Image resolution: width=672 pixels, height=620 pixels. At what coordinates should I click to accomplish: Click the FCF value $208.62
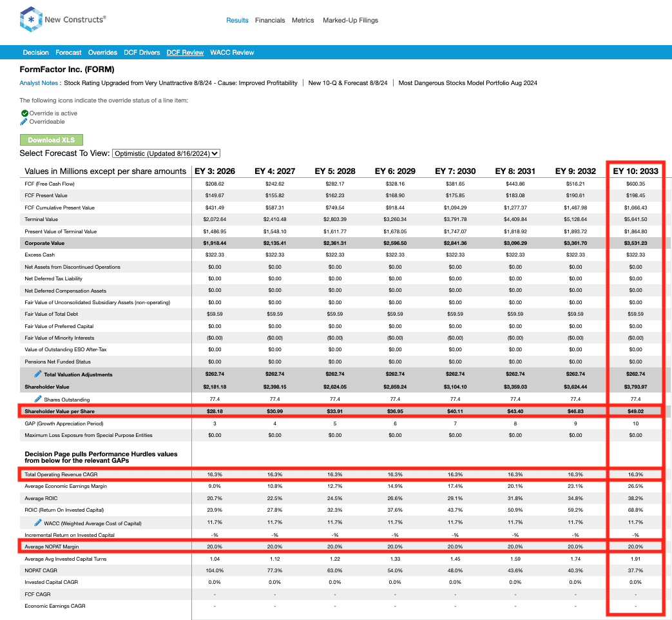215,184
